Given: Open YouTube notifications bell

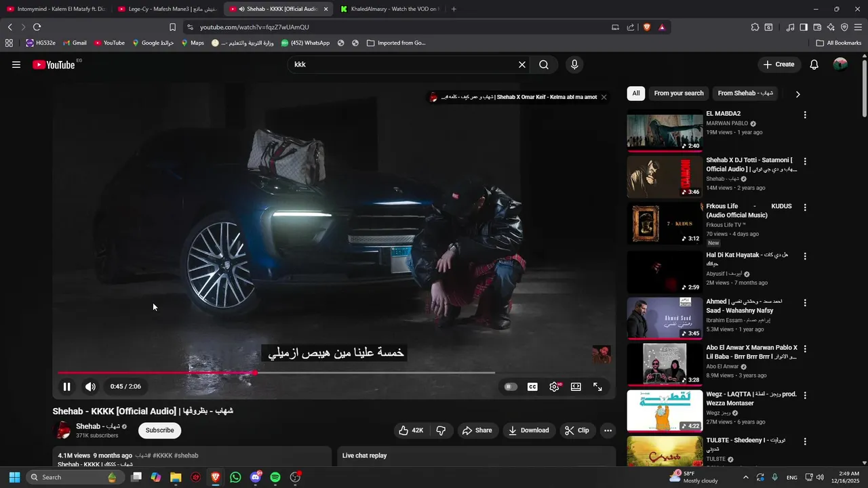Looking at the screenshot, I should click(x=814, y=64).
